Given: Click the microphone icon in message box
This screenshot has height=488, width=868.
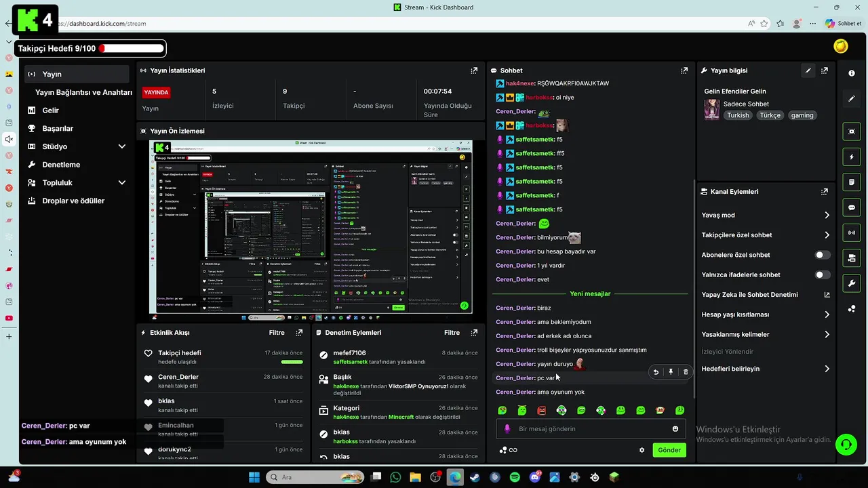Looking at the screenshot, I should click(507, 429).
